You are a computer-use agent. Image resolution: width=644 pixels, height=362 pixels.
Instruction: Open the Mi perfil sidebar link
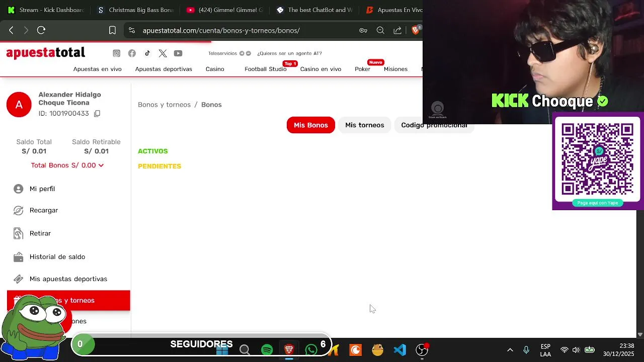[x=42, y=189]
